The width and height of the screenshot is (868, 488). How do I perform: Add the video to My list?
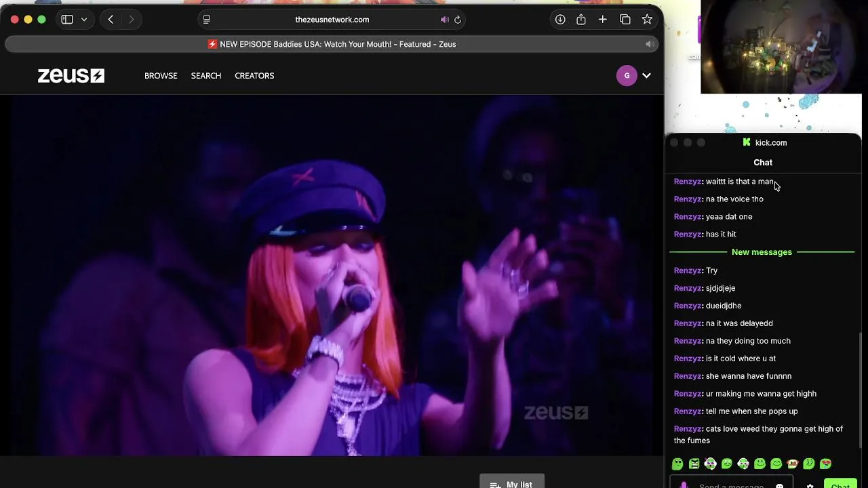click(512, 482)
